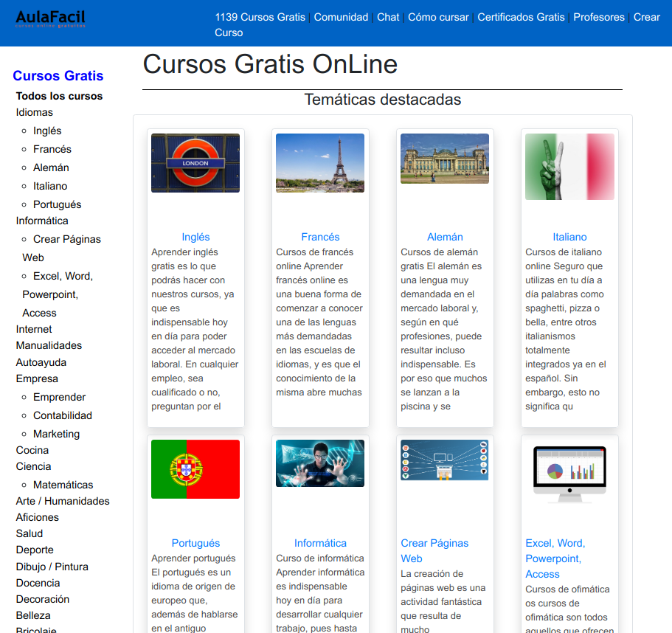Select the Reichstag building image
The width and height of the screenshot is (672, 633).
coord(445,159)
